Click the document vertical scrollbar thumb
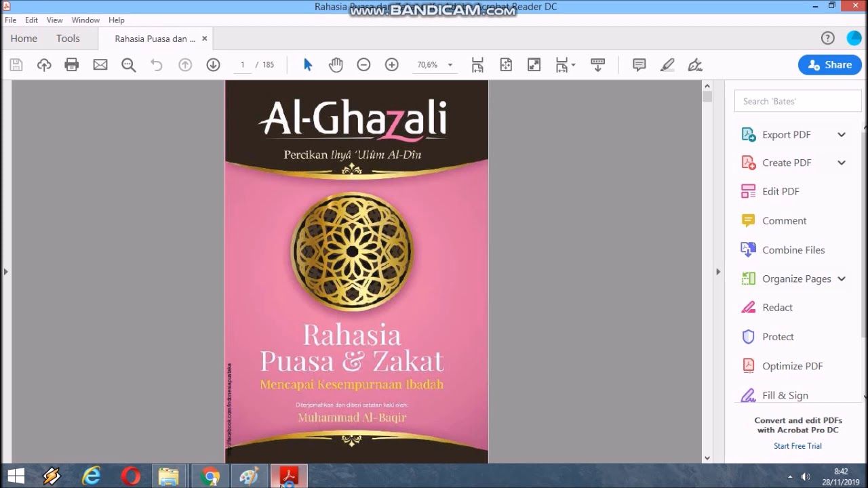Viewport: 868px width, 488px height. pos(707,96)
